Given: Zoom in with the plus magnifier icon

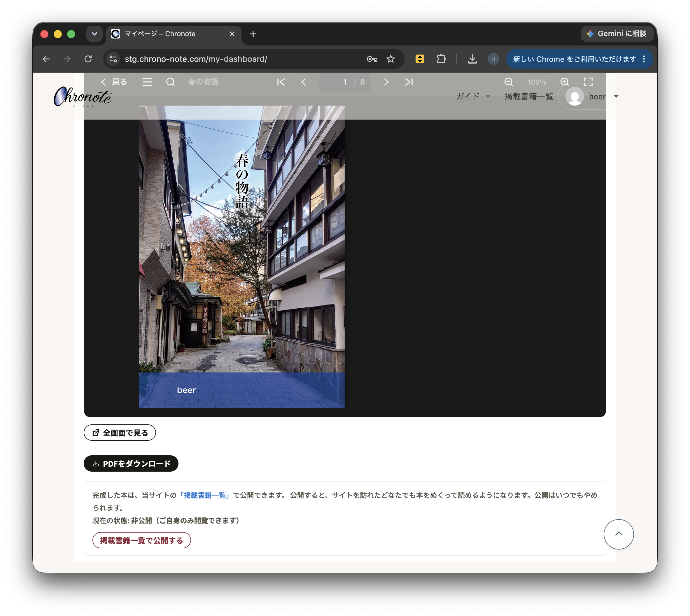Looking at the screenshot, I should (565, 82).
